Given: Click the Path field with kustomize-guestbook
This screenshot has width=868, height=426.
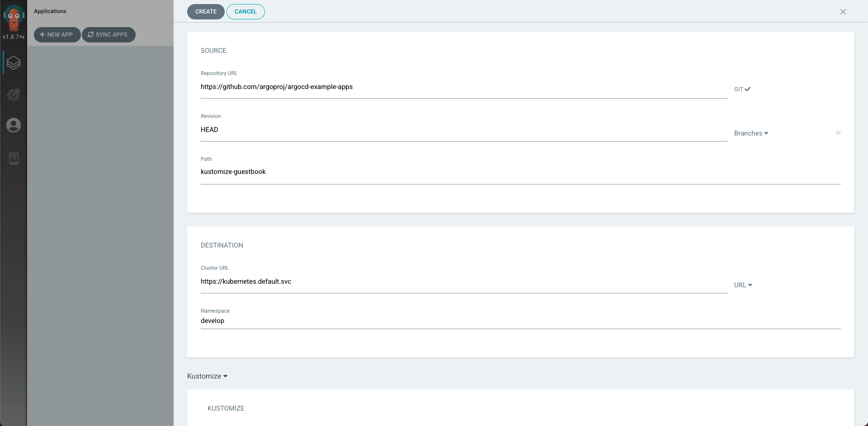Looking at the screenshot, I should pyautogui.click(x=520, y=172).
